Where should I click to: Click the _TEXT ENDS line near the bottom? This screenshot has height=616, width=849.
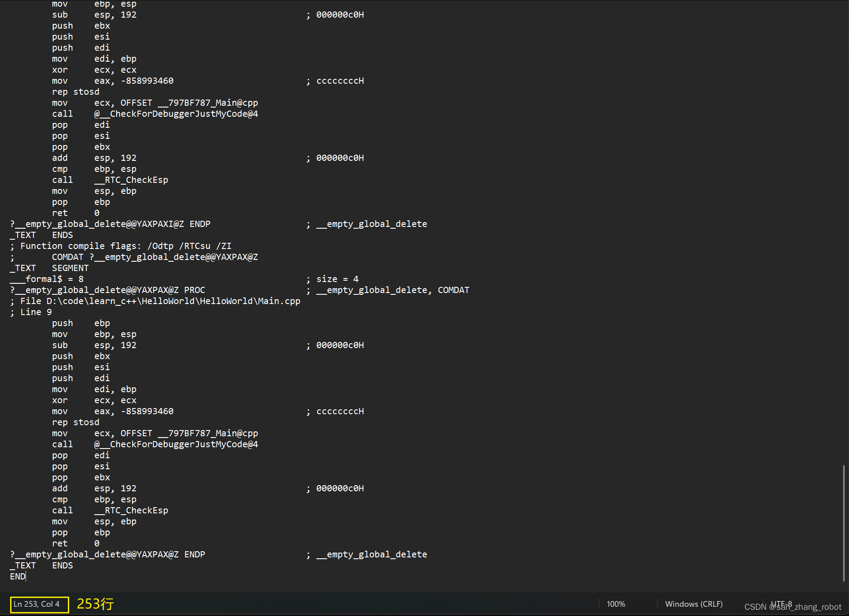[x=42, y=565]
